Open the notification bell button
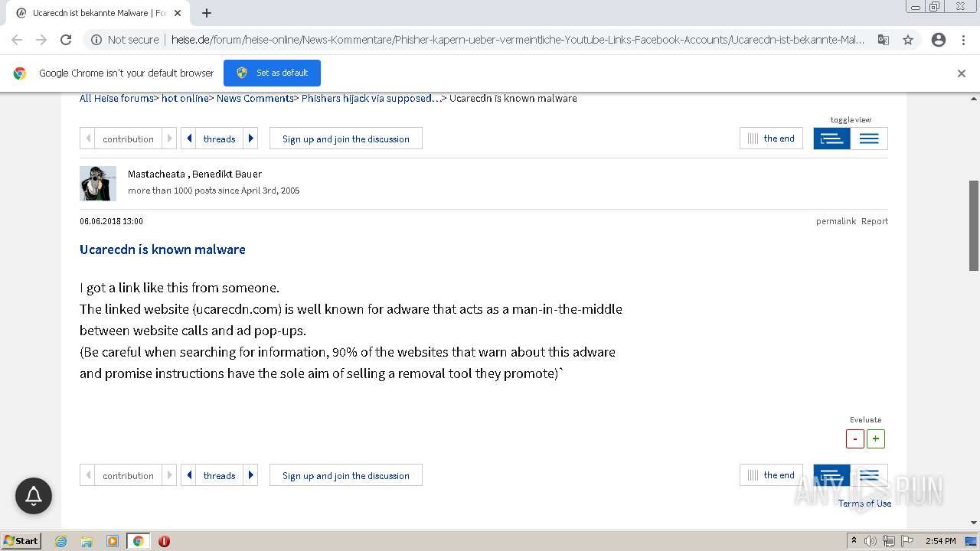 pos(34,496)
